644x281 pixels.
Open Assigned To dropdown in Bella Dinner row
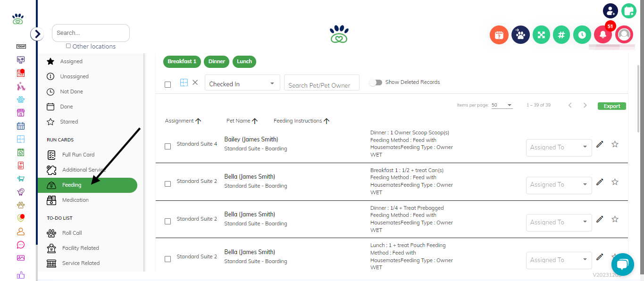559,222
